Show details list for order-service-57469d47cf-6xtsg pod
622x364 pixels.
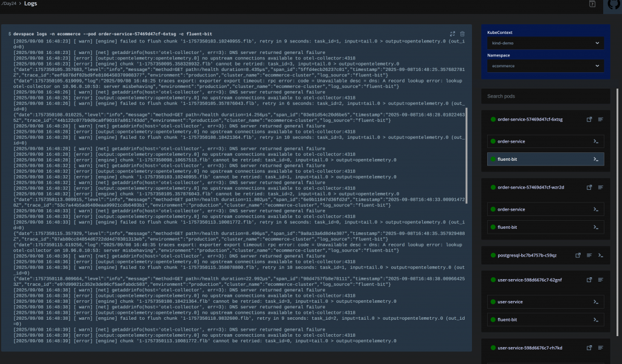click(x=601, y=120)
